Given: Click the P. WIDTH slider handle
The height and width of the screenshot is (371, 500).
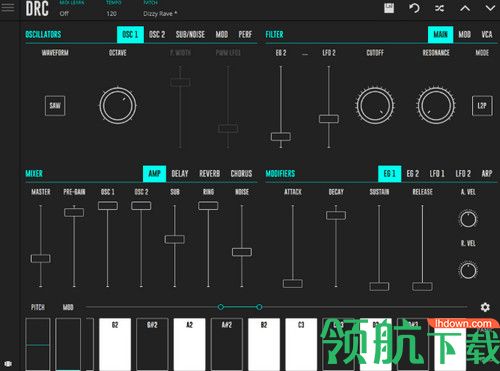Looking at the screenshot, I should (180, 82).
